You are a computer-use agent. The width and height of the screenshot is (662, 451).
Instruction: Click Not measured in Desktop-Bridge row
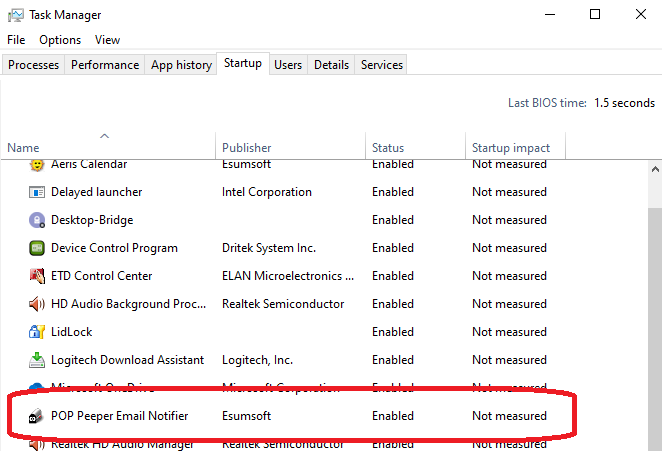coord(509,220)
